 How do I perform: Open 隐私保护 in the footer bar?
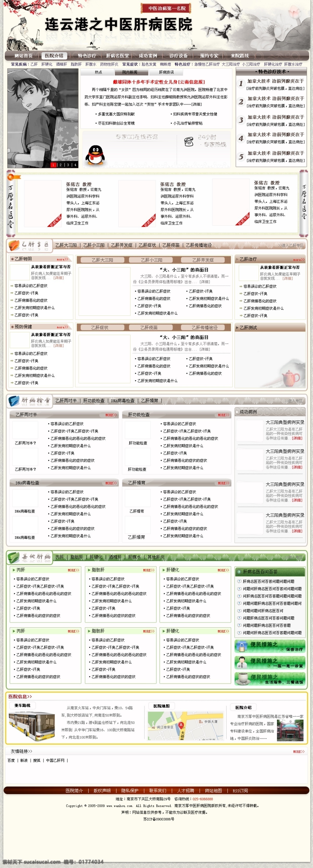[x=130, y=790]
